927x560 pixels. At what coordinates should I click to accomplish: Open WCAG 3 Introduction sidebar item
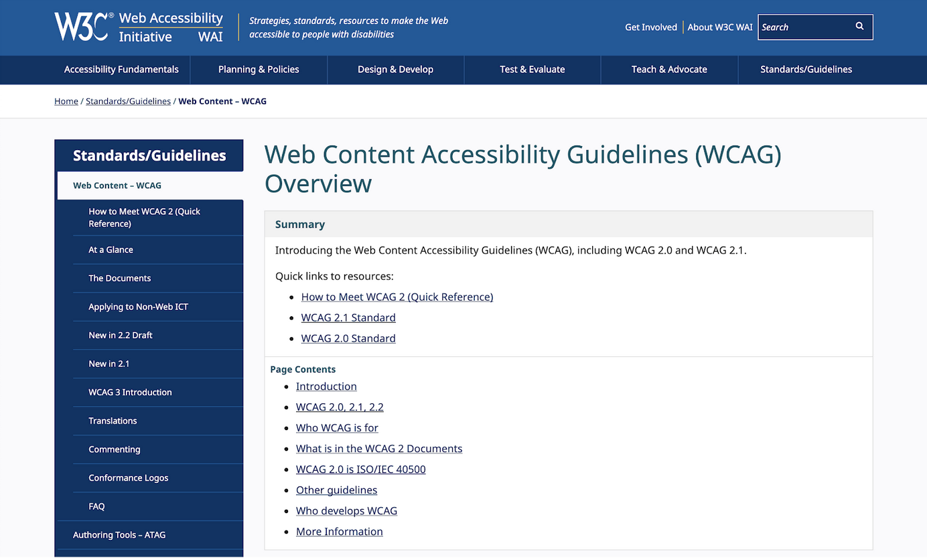point(158,393)
